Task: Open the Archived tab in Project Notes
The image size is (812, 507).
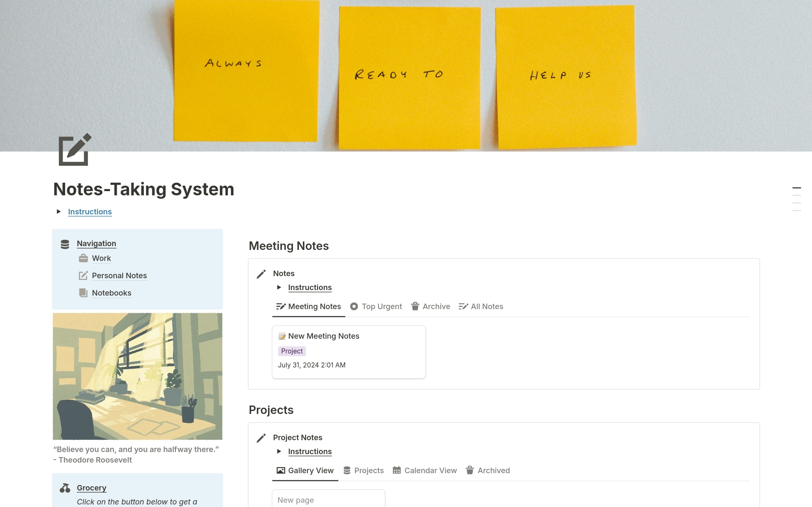Action: 488,471
